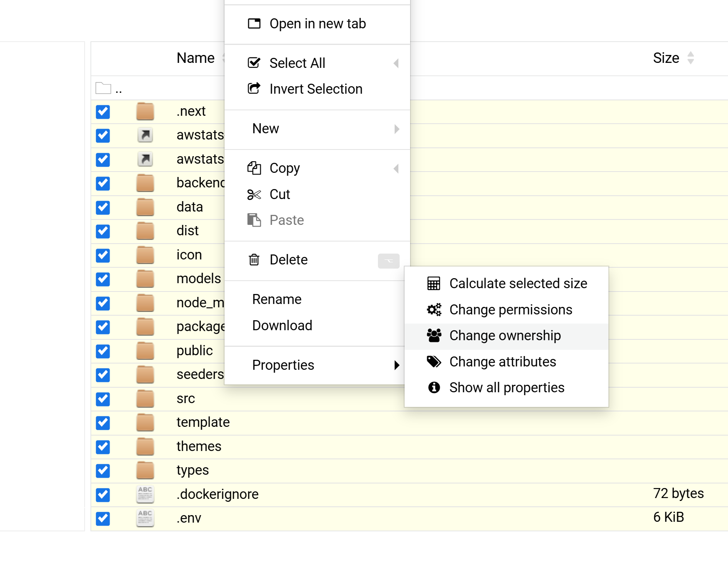728x563 pixels.
Task: Click the calculator icon for selected size
Action: (434, 284)
